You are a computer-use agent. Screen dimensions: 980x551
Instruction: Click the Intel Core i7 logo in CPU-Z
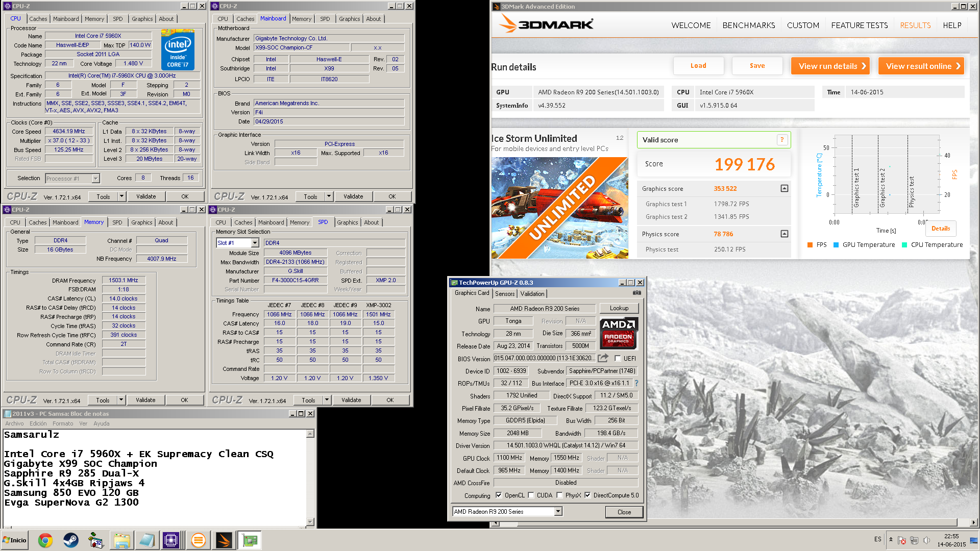[178, 50]
